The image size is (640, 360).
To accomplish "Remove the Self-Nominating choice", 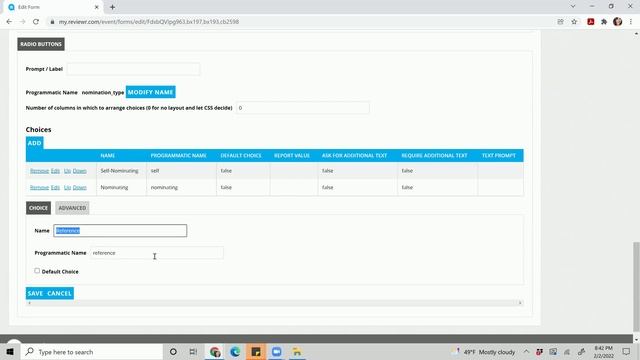I will (x=39, y=171).
